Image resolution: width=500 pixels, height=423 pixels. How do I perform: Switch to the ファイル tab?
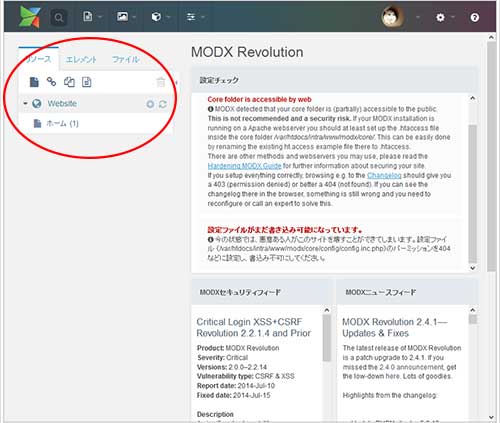(x=125, y=60)
